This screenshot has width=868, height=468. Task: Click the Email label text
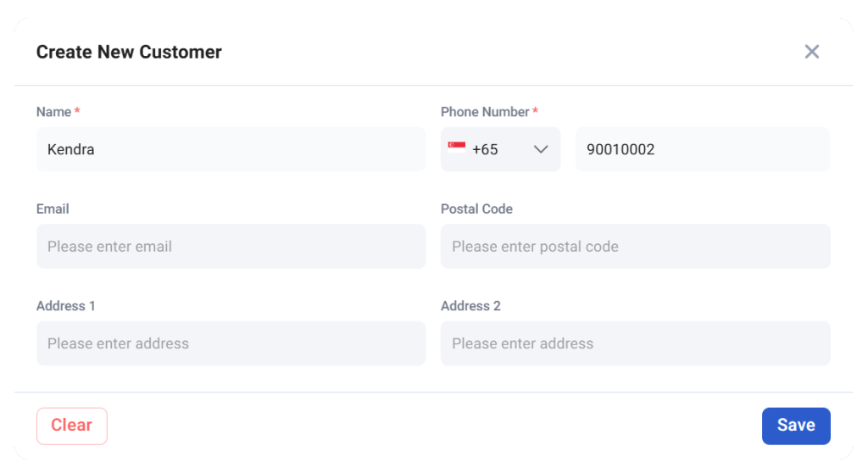pyautogui.click(x=53, y=209)
